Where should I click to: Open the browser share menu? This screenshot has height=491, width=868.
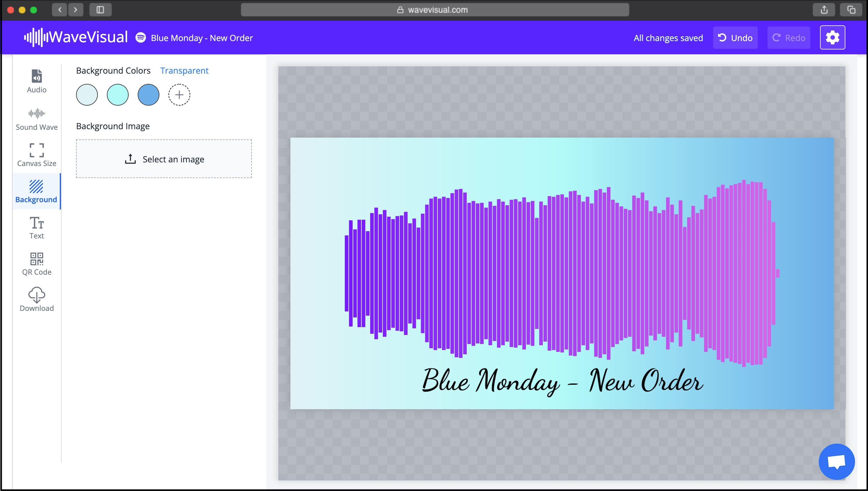(824, 9)
